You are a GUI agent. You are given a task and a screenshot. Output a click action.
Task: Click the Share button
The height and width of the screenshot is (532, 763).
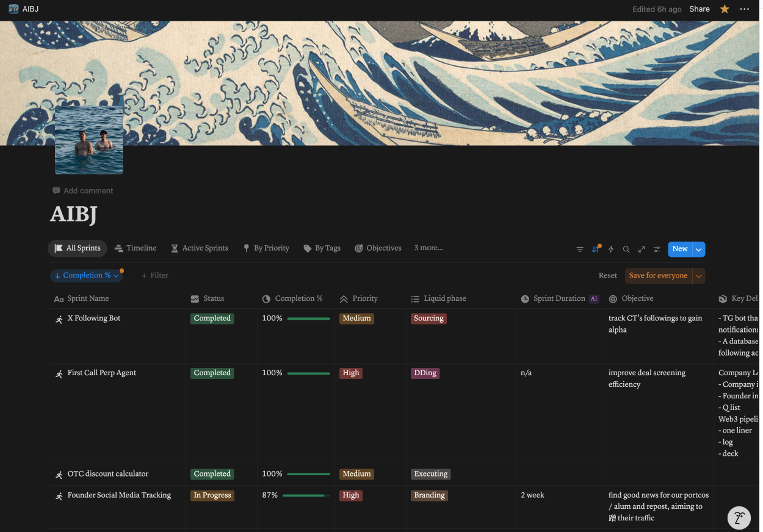[700, 9]
